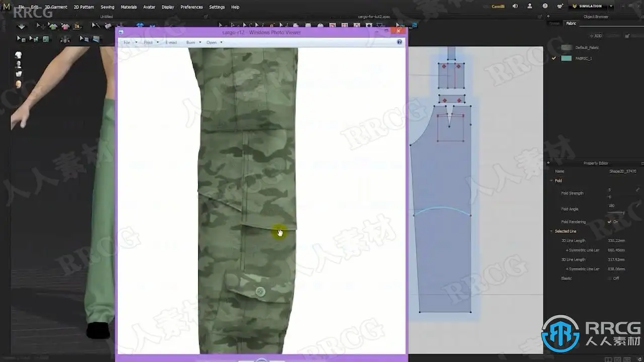Select the Default_Fabric swatch

click(567, 47)
